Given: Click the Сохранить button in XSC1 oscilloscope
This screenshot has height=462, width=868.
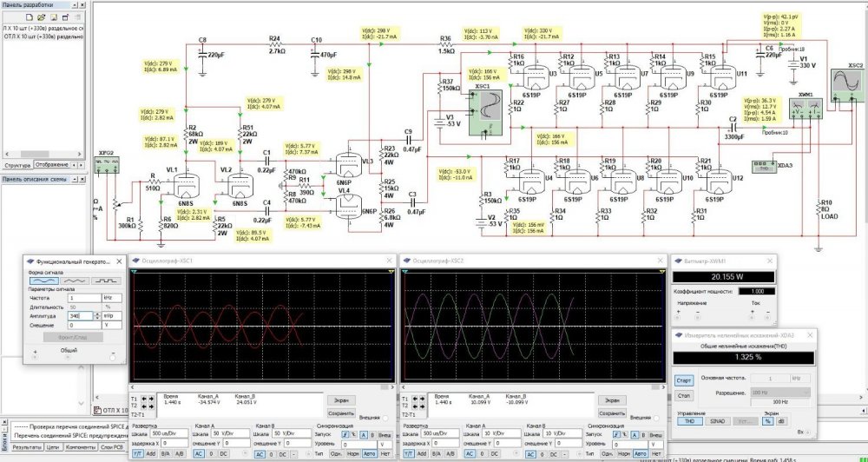Looking at the screenshot, I should 341,413.
